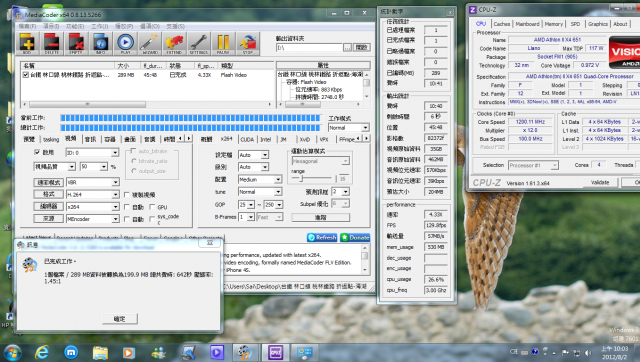Click the purple media player taskbar icon
This screenshot has height=362, width=640.
(x=217, y=352)
